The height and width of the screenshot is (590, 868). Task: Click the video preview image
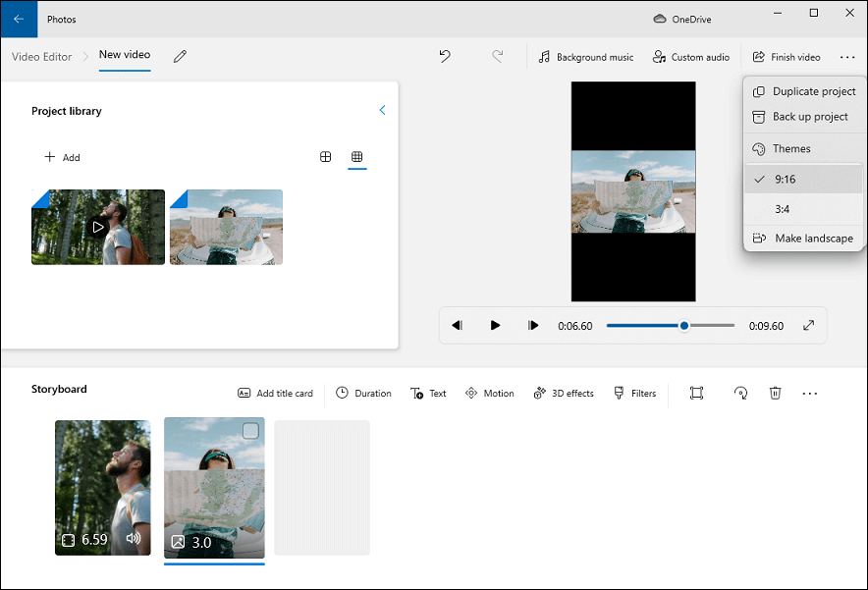pos(633,191)
